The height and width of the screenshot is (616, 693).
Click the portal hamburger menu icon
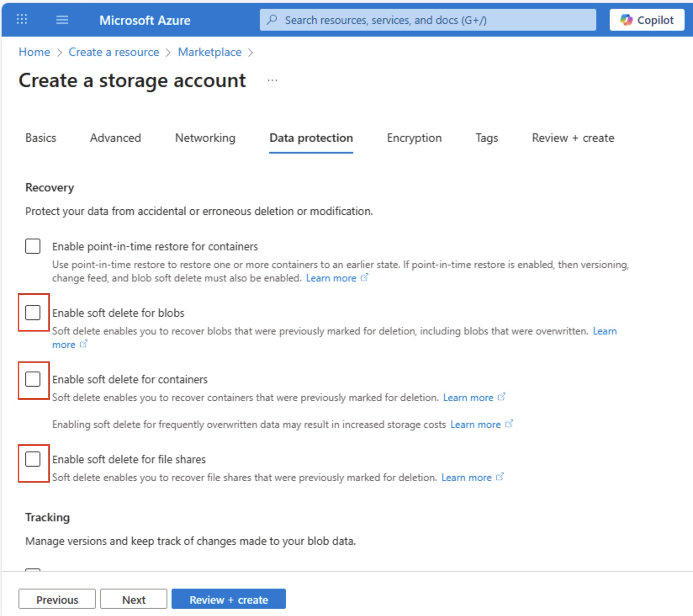pos(62,19)
